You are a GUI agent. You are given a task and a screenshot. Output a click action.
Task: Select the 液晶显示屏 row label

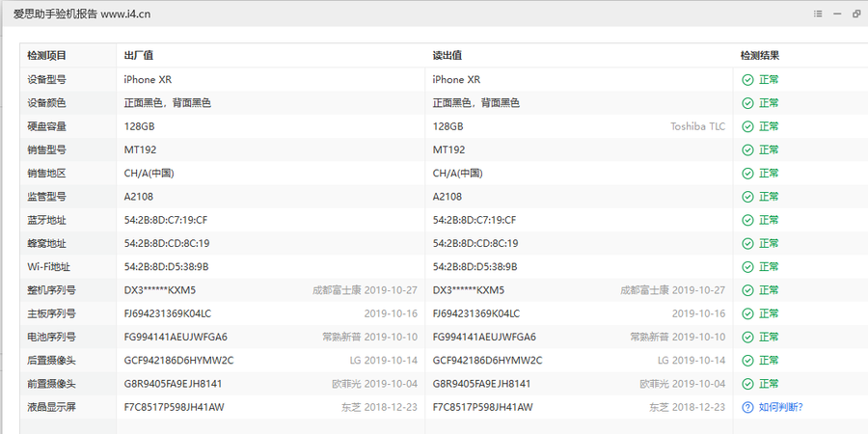pyautogui.click(x=52, y=407)
